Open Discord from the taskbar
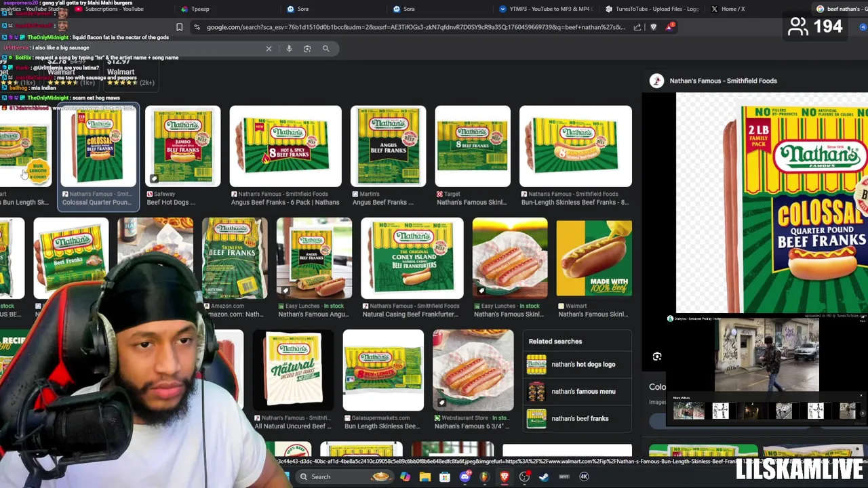The image size is (868, 488). point(465,476)
